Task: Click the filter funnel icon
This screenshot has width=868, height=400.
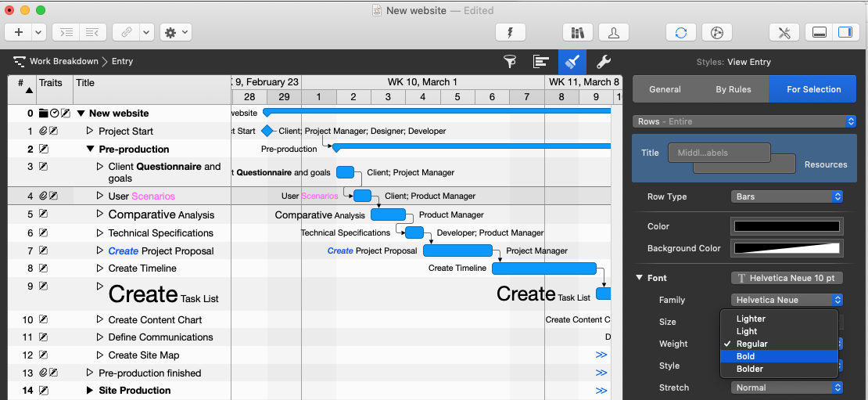Action: [x=510, y=62]
